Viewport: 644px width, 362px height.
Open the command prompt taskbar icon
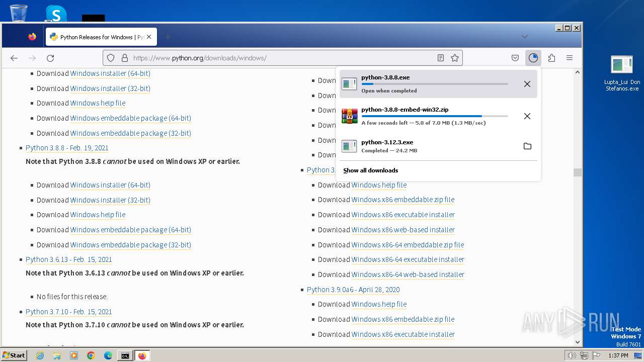(x=125, y=355)
